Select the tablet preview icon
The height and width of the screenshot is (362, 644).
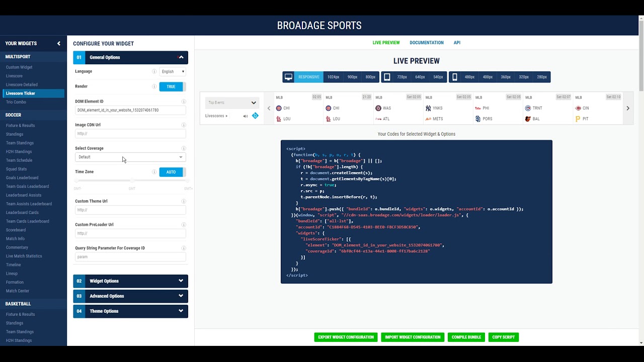(387, 77)
